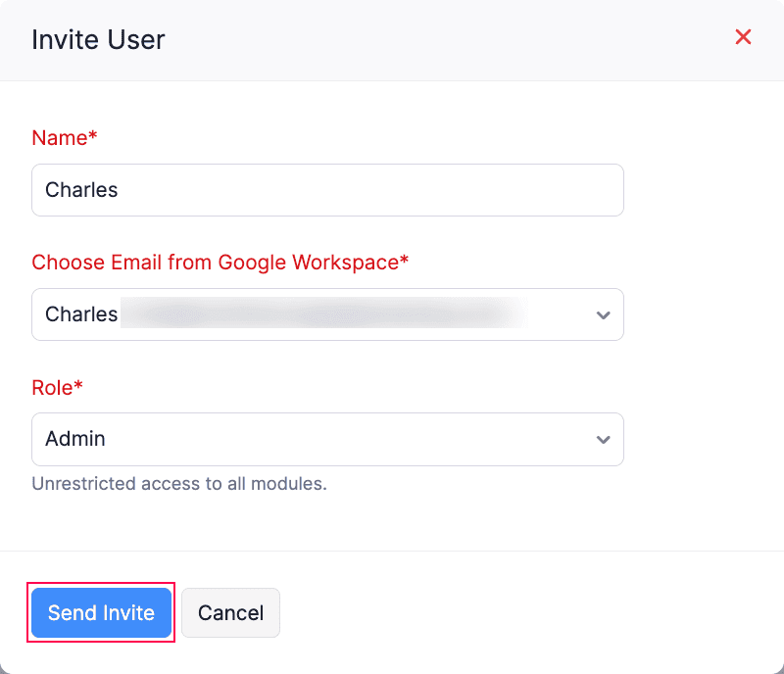Viewport: 784px width, 674px height.
Task: Click the red asterisk beside Role
Action: 79,386
